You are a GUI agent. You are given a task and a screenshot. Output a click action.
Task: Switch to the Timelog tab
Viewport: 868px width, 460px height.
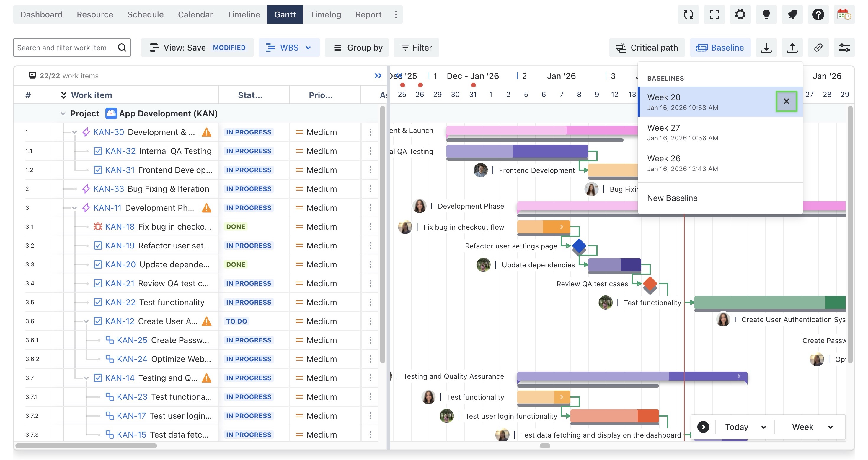(325, 14)
